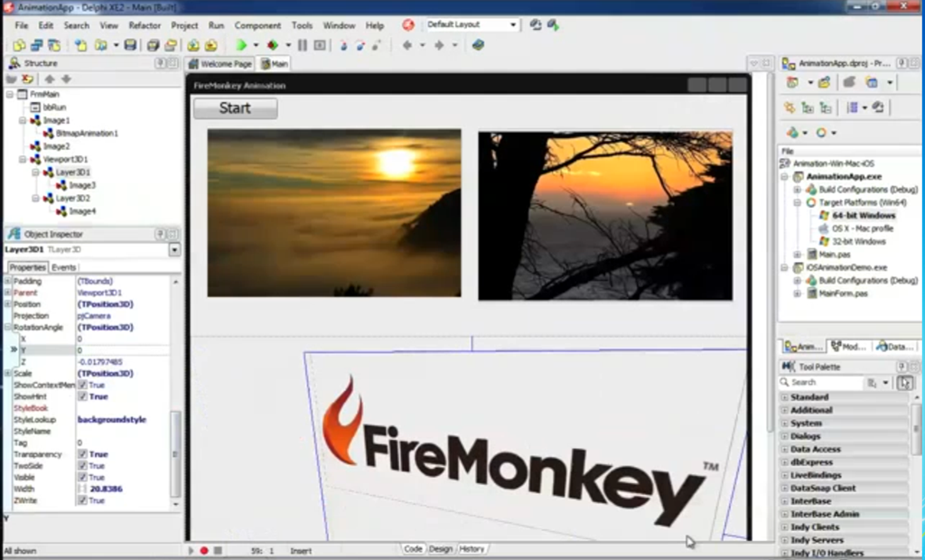Screen dimensions: 925x560
Task: Toggle the Visible property checkbox
Action: (x=82, y=478)
